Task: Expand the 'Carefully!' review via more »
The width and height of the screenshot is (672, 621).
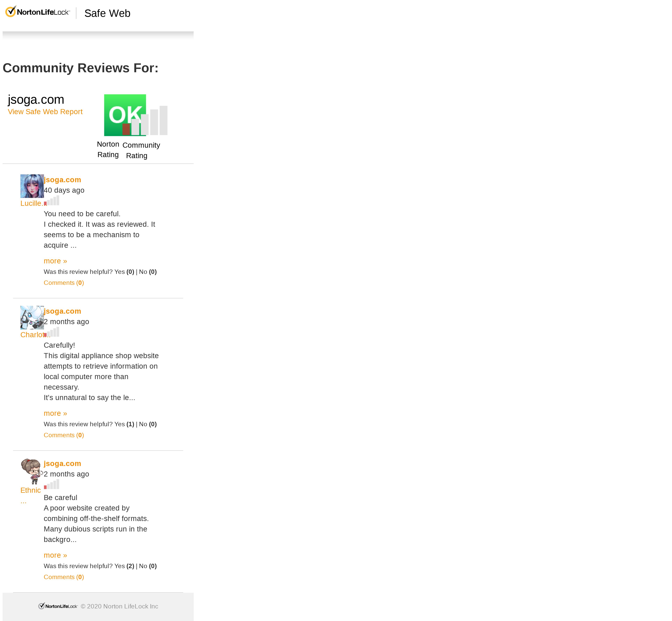Action: pyautogui.click(x=55, y=413)
